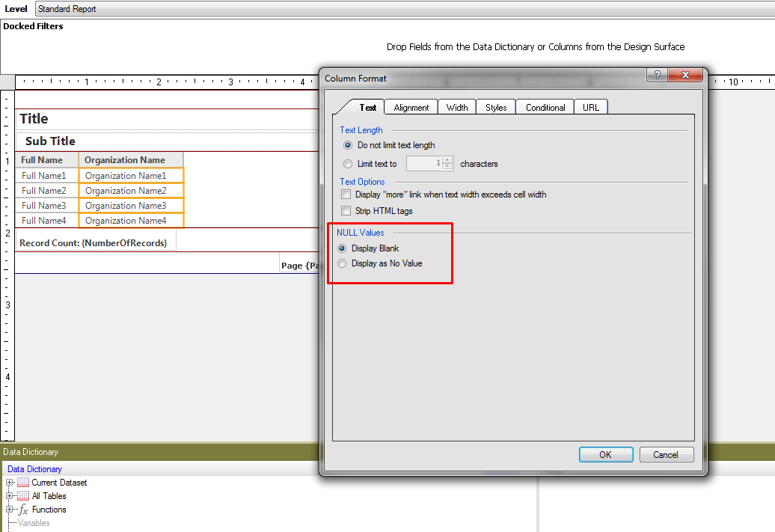Enable the Strip HTML tags checkbox

click(x=346, y=211)
